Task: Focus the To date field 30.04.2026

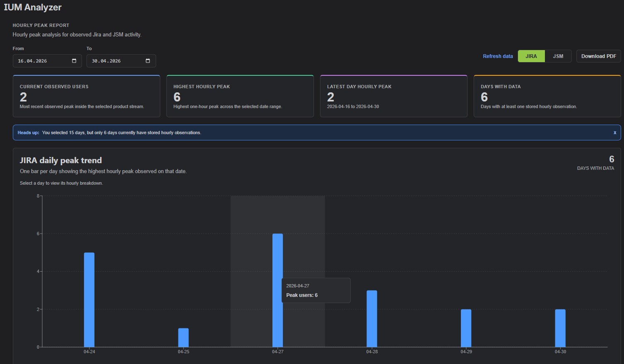Action: pyautogui.click(x=121, y=61)
